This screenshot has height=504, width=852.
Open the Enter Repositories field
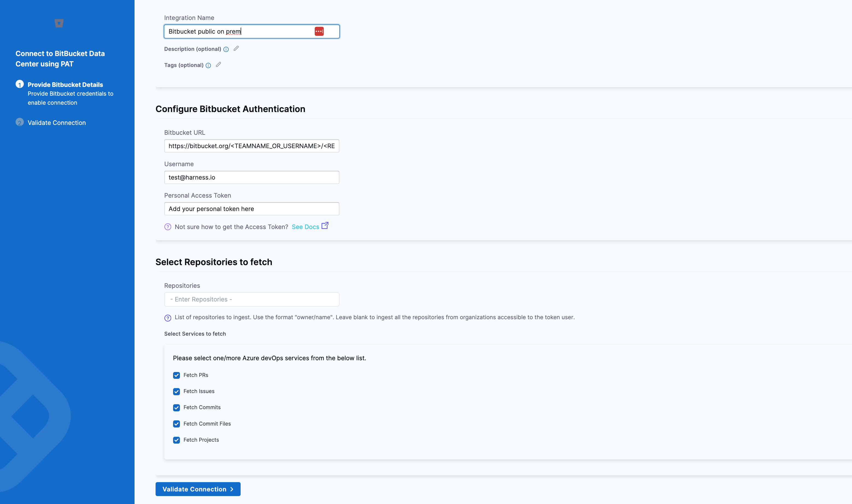(251, 299)
